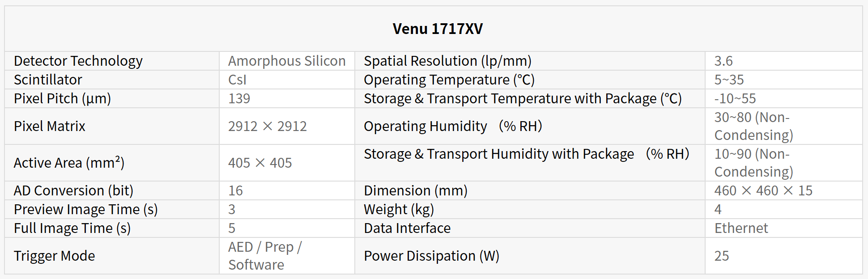Click the Full Image Time label

pos(72,228)
